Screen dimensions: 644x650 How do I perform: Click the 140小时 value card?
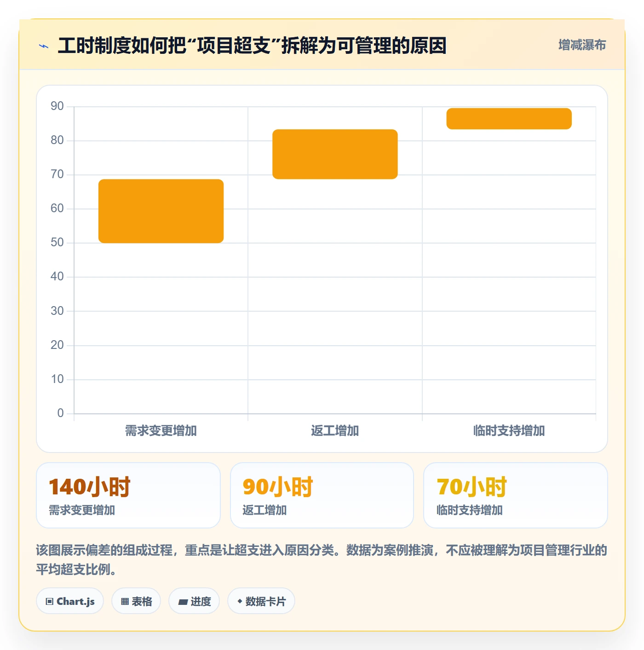pyautogui.click(x=128, y=495)
